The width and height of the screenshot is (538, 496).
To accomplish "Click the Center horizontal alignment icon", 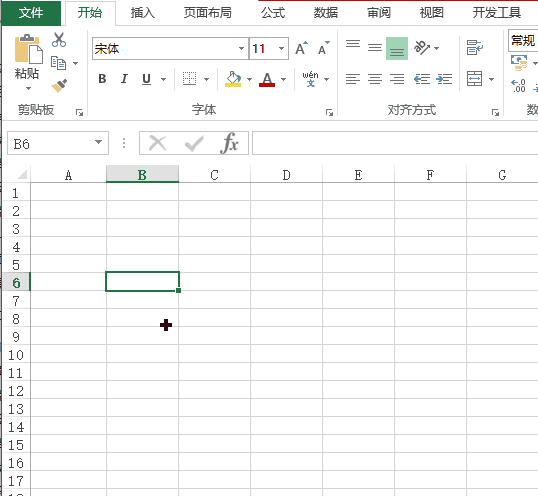I will [x=375, y=79].
